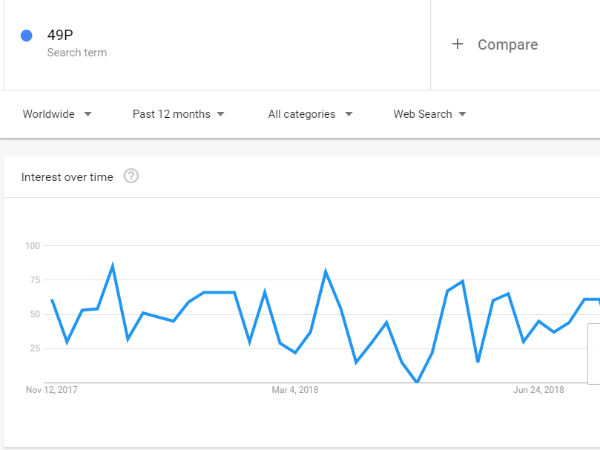Screen dimensions: 600x450
Task: Click the highest peak on the trend line
Action: (113, 265)
